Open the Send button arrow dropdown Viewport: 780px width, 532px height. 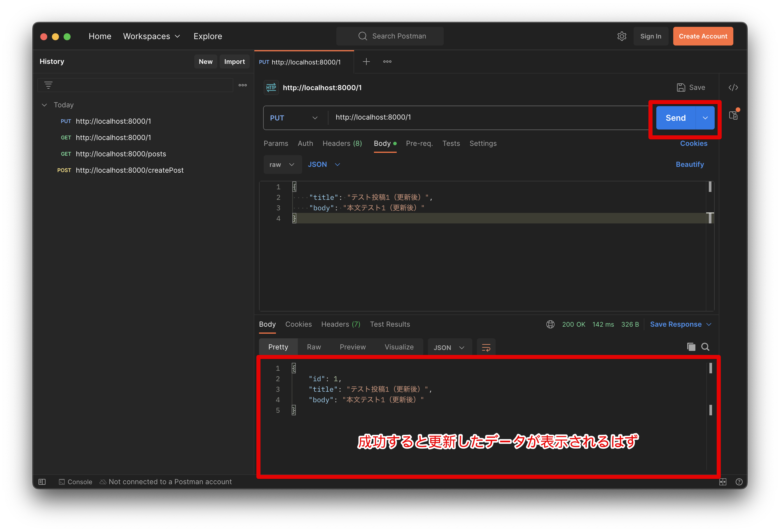(x=705, y=118)
